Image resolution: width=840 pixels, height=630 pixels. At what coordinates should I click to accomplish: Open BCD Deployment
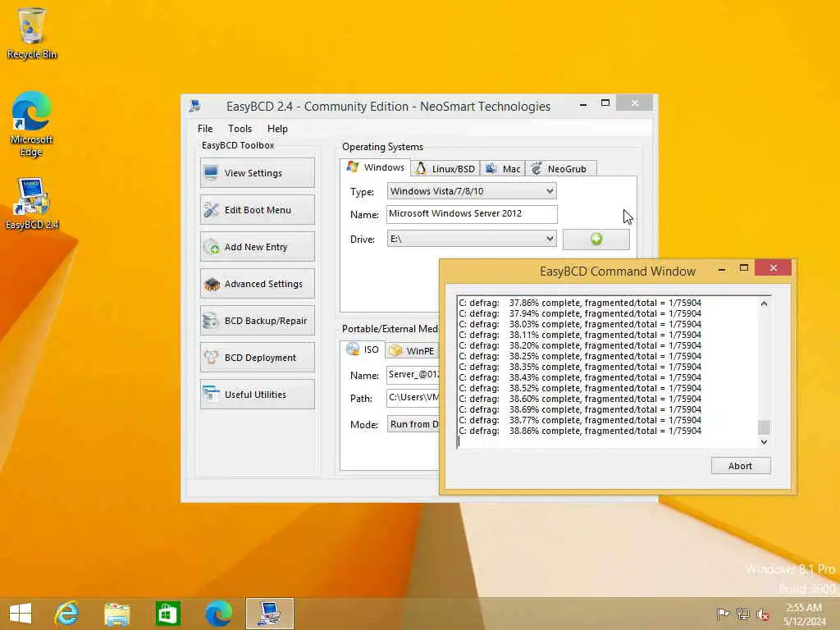(257, 358)
